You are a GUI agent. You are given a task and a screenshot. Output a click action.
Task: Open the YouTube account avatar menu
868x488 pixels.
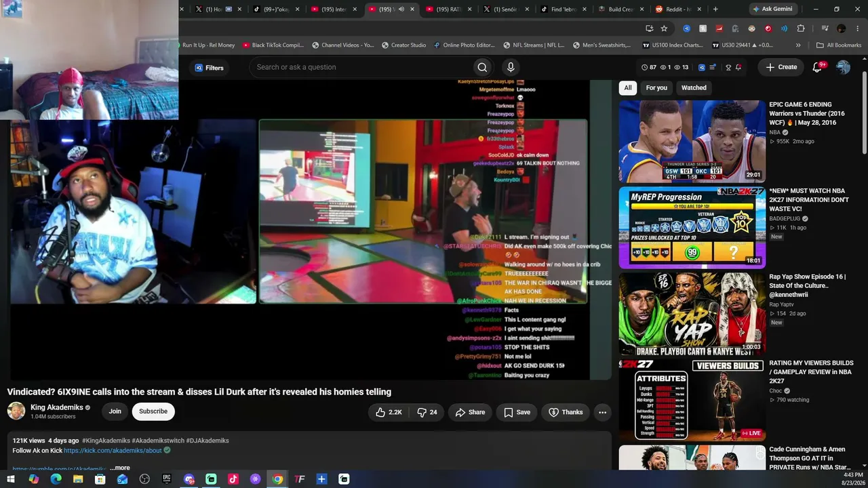843,67
